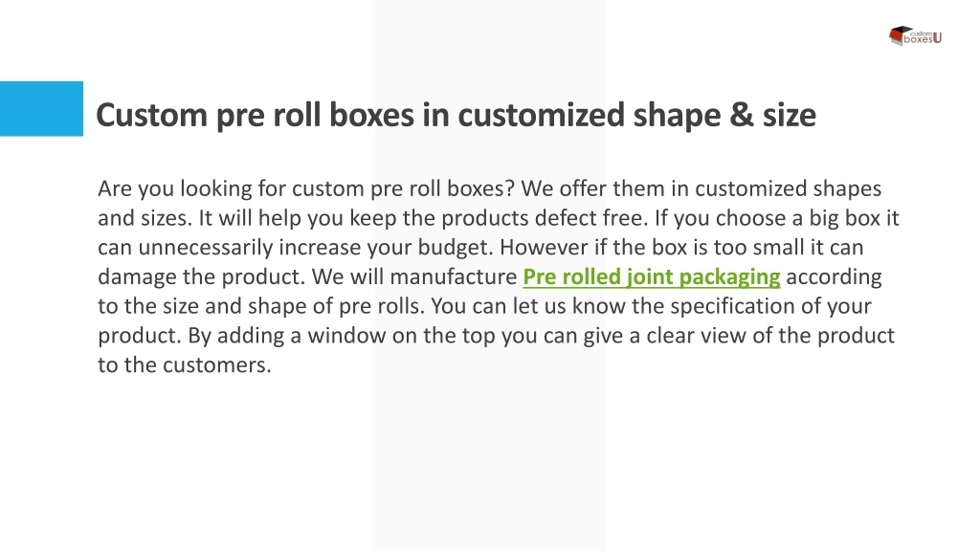Click the word 'However' in paragraph
This screenshot has width=980, height=551.
(x=544, y=248)
